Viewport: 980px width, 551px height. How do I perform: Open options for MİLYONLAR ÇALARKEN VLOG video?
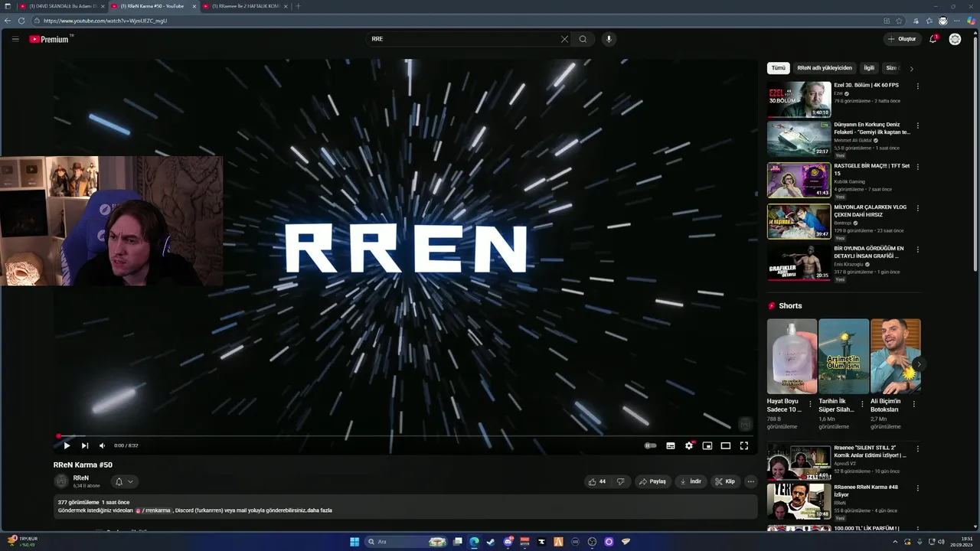[917, 208]
